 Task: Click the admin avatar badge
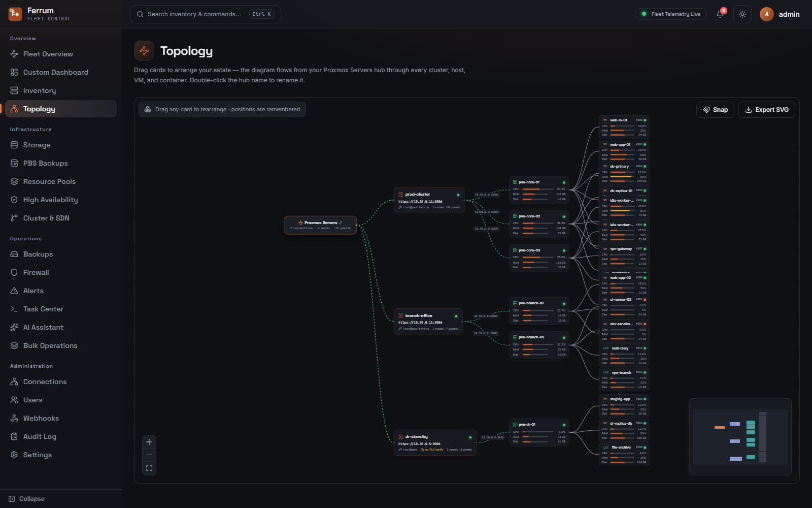pos(766,14)
